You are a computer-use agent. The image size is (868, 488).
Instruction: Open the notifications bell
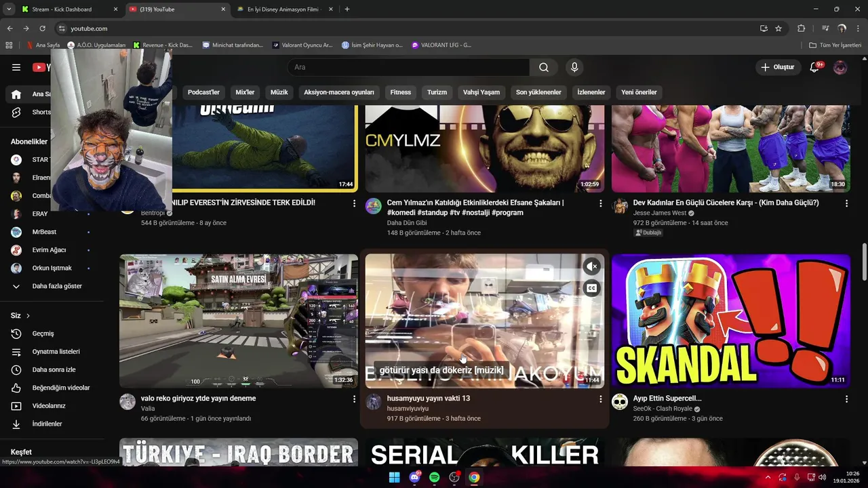[816, 67]
